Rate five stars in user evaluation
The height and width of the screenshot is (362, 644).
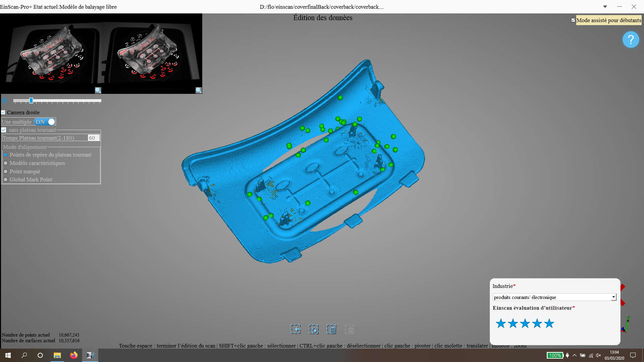(549, 323)
